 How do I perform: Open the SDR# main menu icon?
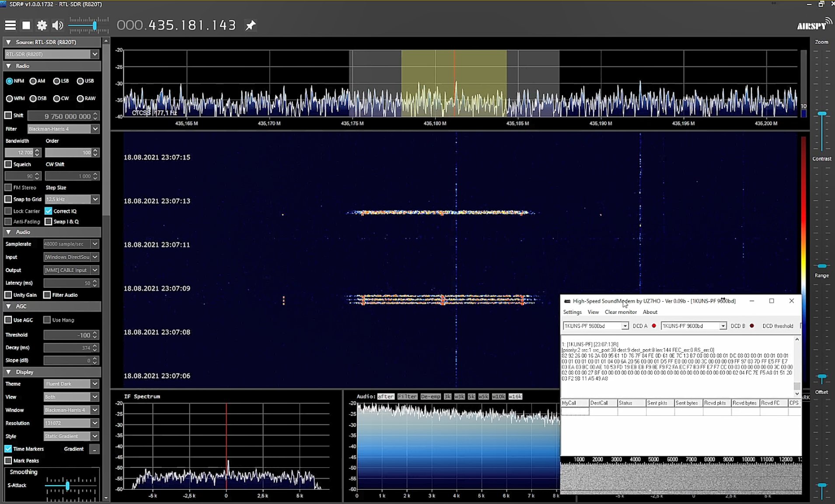[10, 25]
